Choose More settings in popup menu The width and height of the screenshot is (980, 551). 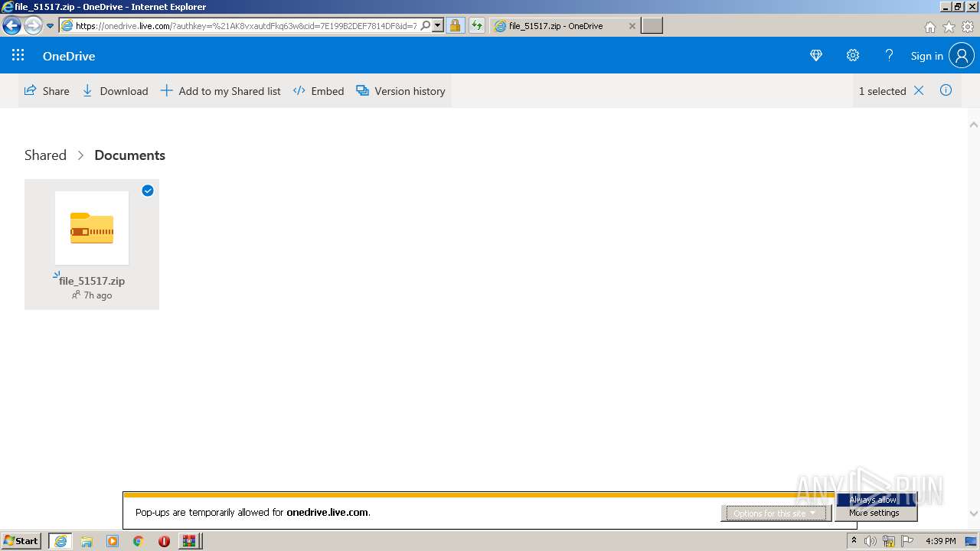click(874, 513)
